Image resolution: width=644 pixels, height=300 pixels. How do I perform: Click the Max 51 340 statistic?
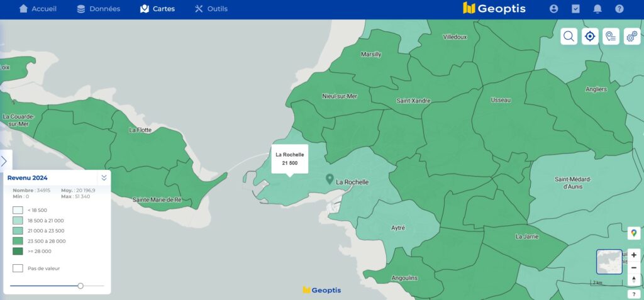tap(75, 196)
